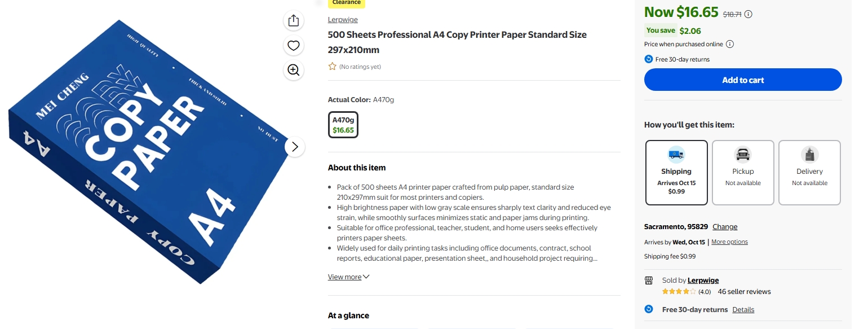Viewport: 868px width, 329px height.
Task: Select the Delivery fulfillment option
Action: (809, 173)
